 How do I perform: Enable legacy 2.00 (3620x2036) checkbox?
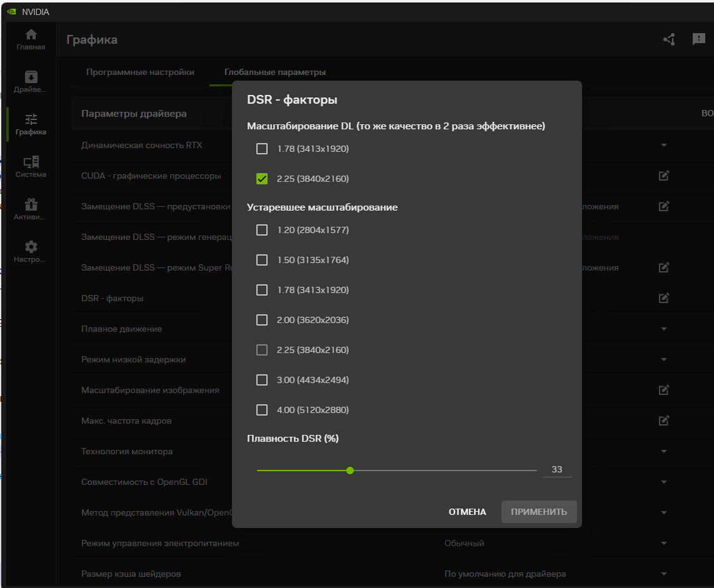click(262, 320)
